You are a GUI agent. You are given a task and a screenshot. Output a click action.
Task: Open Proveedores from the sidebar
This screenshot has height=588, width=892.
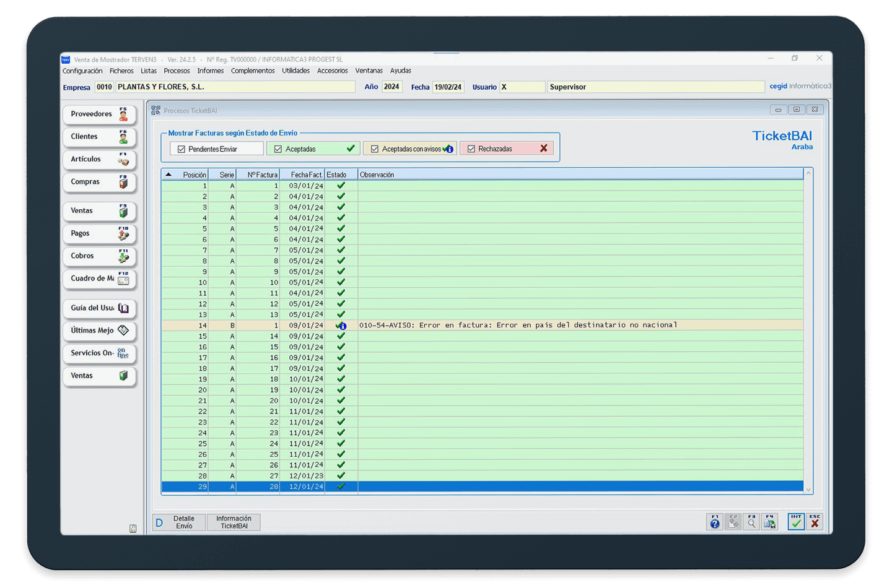point(99,115)
